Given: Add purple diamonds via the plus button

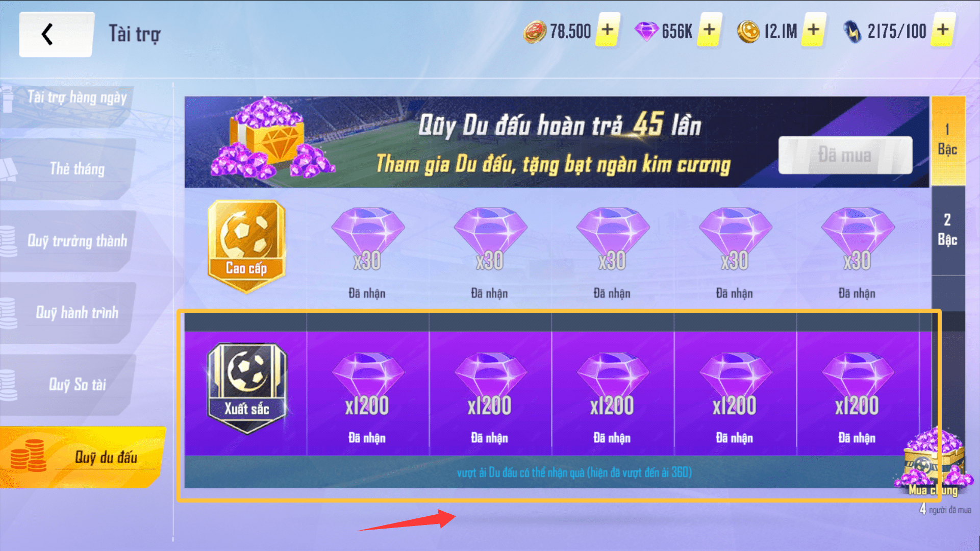Looking at the screenshot, I should point(709,30).
